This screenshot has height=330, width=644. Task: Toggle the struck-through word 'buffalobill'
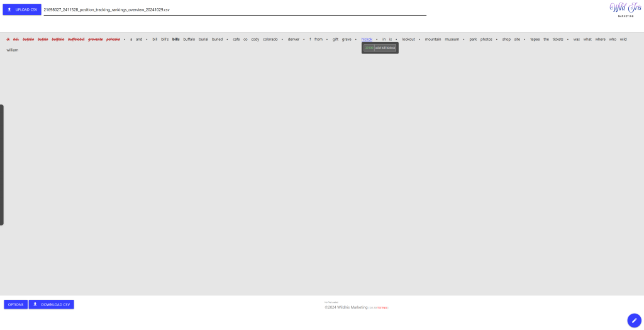[x=76, y=39]
